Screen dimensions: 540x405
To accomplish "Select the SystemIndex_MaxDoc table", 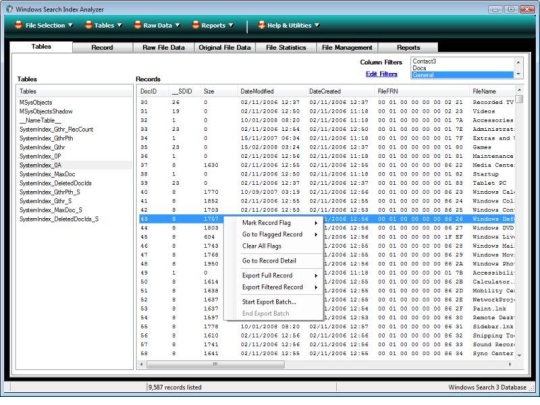I will coord(47,174).
